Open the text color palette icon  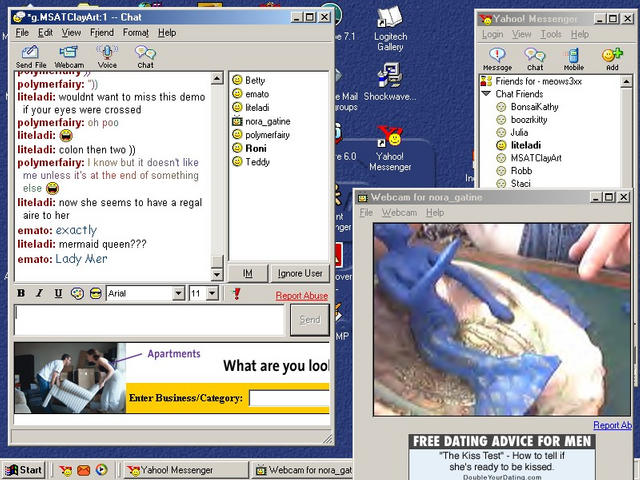[x=77, y=293]
